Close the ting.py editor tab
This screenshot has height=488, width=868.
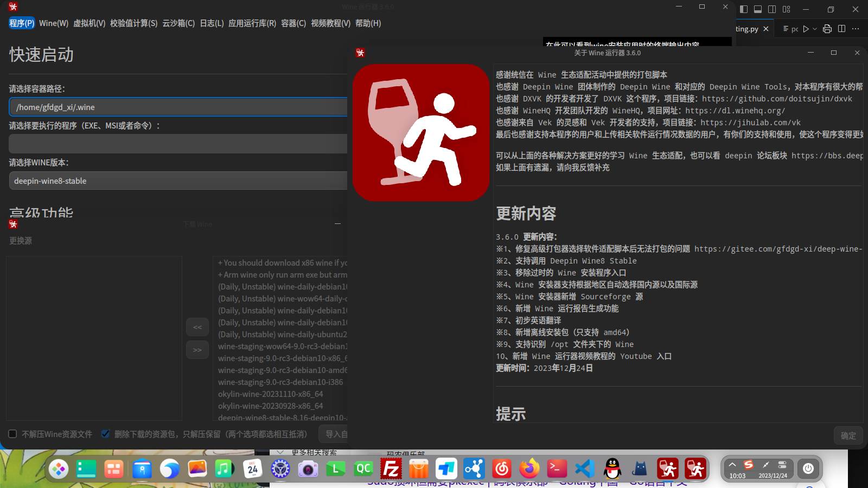coord(766,29)
